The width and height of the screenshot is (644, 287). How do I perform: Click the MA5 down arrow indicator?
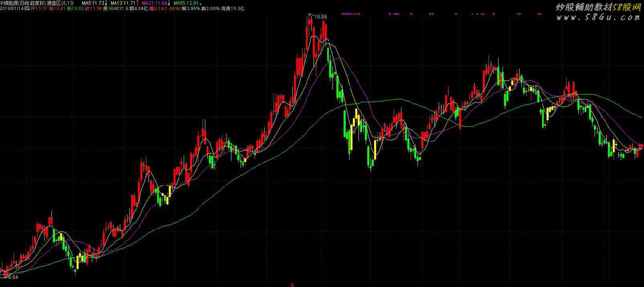(106, 3)
